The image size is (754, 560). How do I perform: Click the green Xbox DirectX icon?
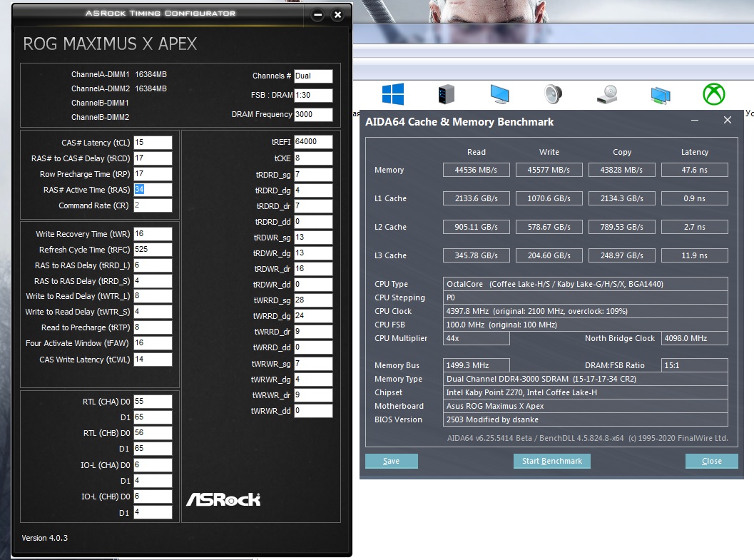tap(714, 94)
